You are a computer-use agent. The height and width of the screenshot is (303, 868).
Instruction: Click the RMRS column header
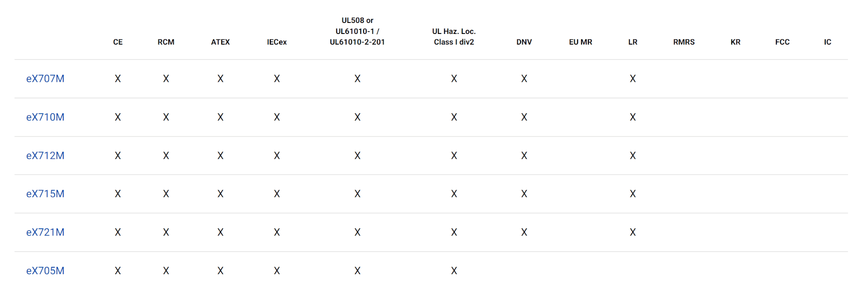tap(684, 42)
